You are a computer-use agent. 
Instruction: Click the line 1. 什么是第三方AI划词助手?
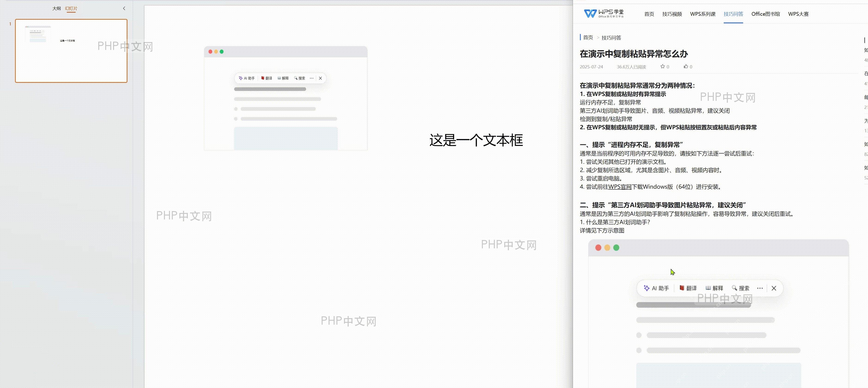[615, 222]
